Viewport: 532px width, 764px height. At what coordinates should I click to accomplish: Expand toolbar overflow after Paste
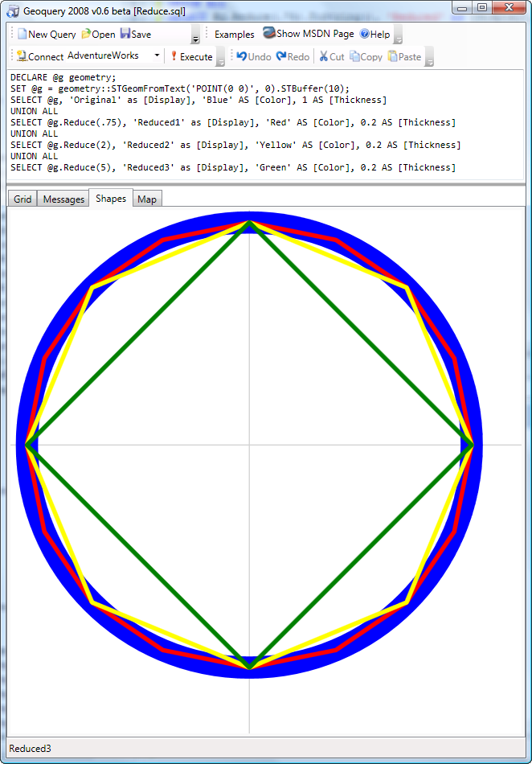pos(429,57)
